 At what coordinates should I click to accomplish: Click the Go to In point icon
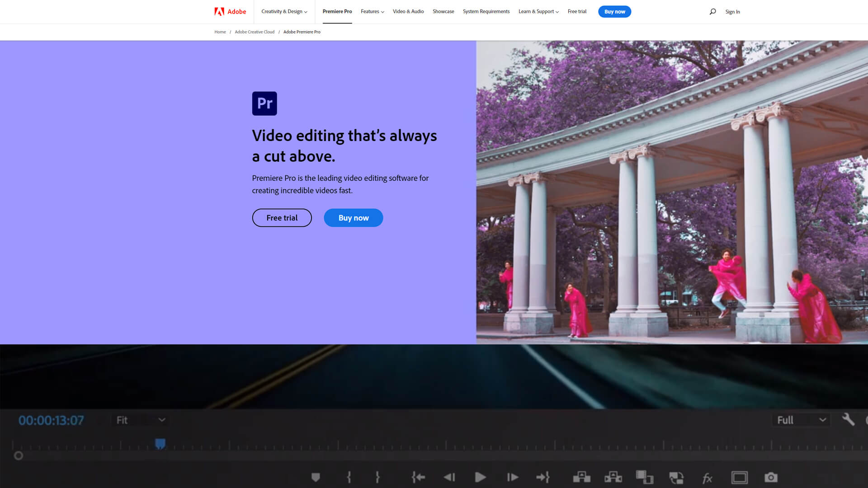pos(418,477)
